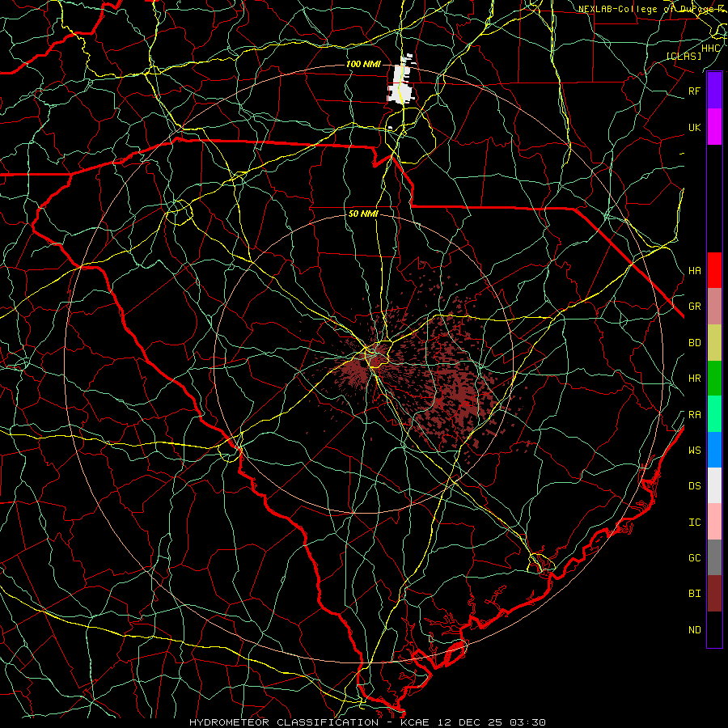This screenshot has width=728, height=728.
Task: Click the "HA" legend label
Action: click(x=694, y=270)
